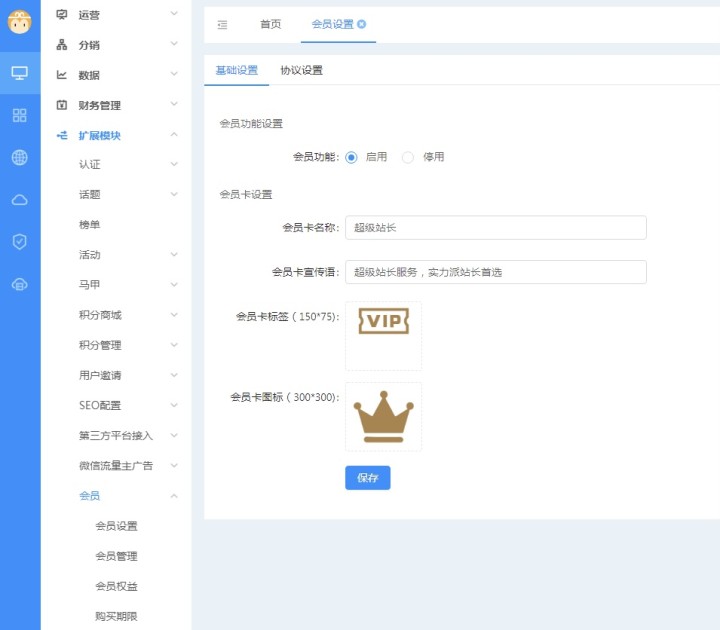Click the icon beside 扩展模块
This screenshot has width=720, height=630.
[62, 135]
